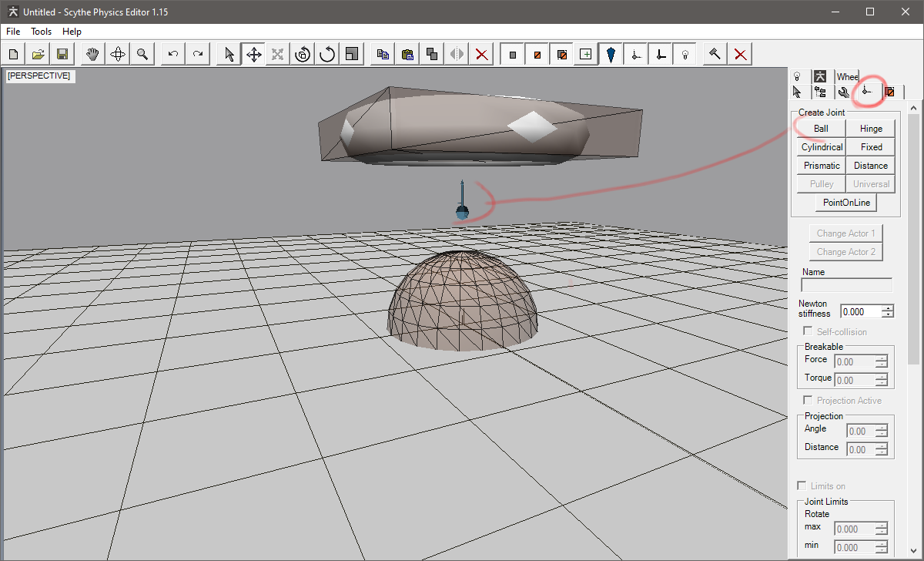This screenshot has width=924, height=561.
Task: Open the Tools menu
Action: [42, 32]
